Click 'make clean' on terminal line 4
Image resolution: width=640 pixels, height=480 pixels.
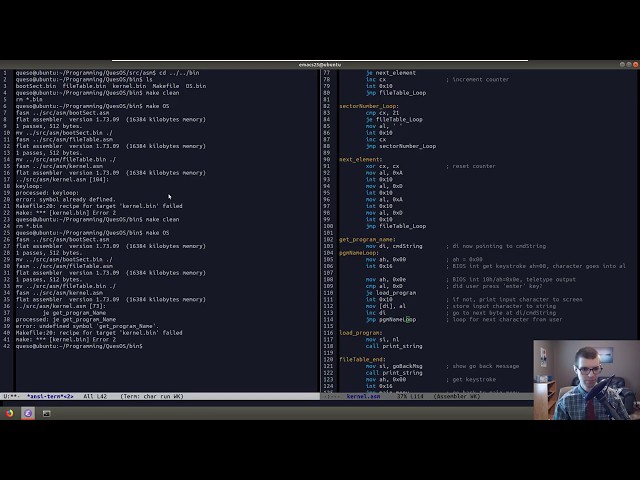tap(162, 93)
